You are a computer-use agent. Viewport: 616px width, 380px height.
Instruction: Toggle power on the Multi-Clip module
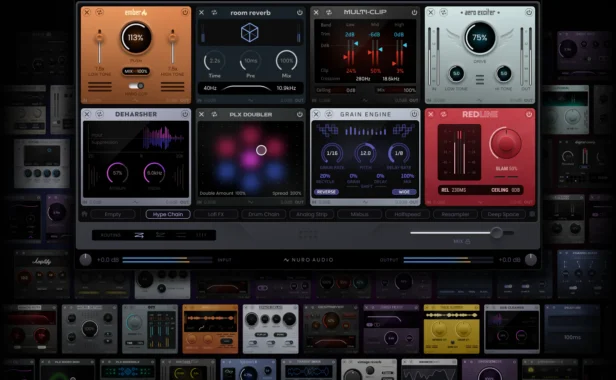(x=414, y=13)
